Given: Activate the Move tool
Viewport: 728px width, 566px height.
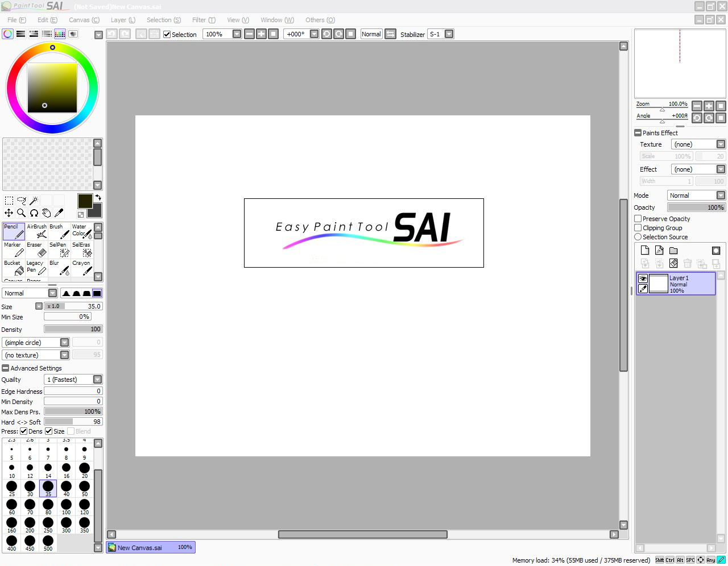Looking at the screenshot, I should click(x=9, y=213).
